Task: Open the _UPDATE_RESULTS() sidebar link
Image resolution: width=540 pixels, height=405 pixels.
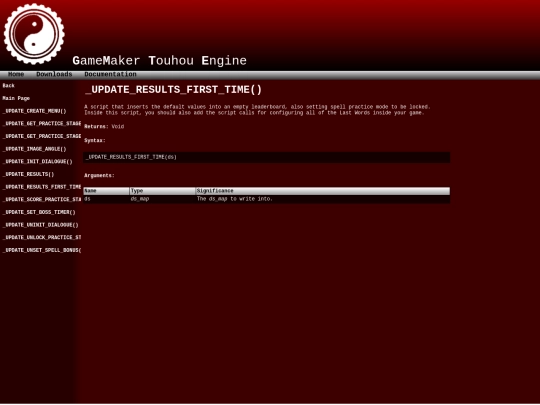Action: pos(28,175)
